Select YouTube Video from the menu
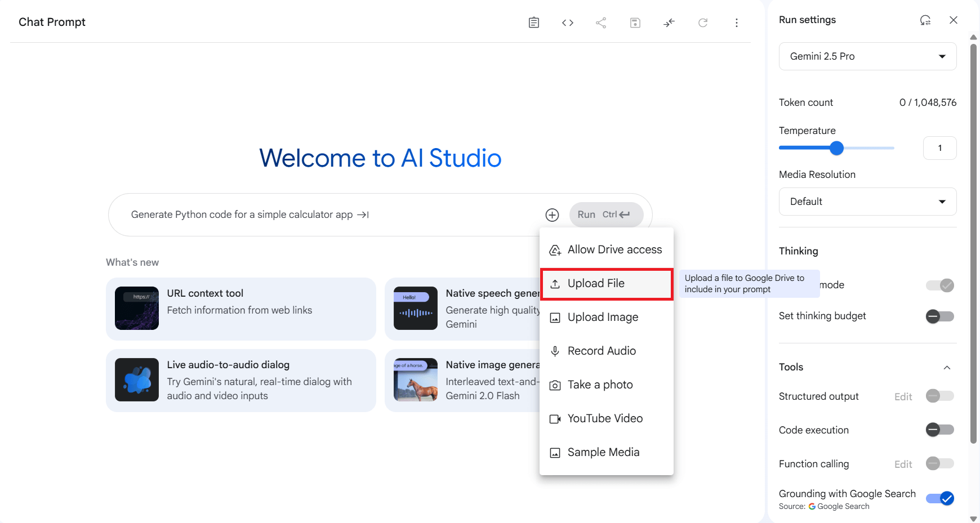Viewport: 980px width, 523px height. click(x=607, y=419)
